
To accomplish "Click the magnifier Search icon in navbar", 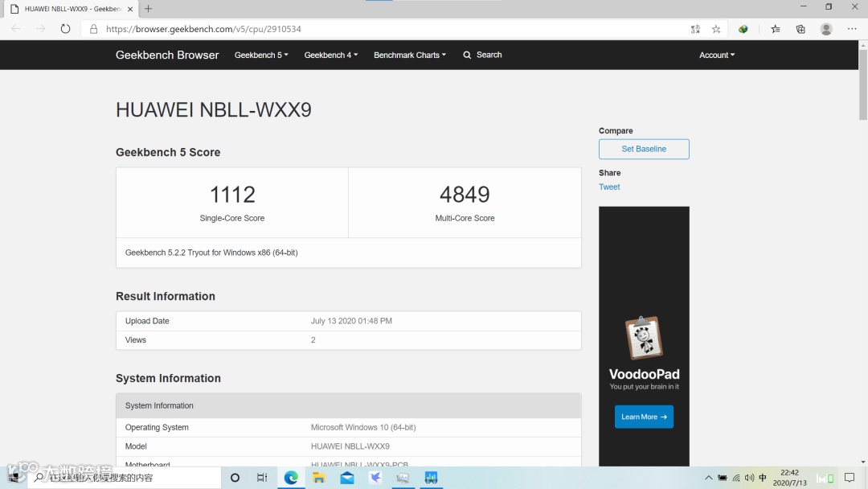I will (467, 55).
